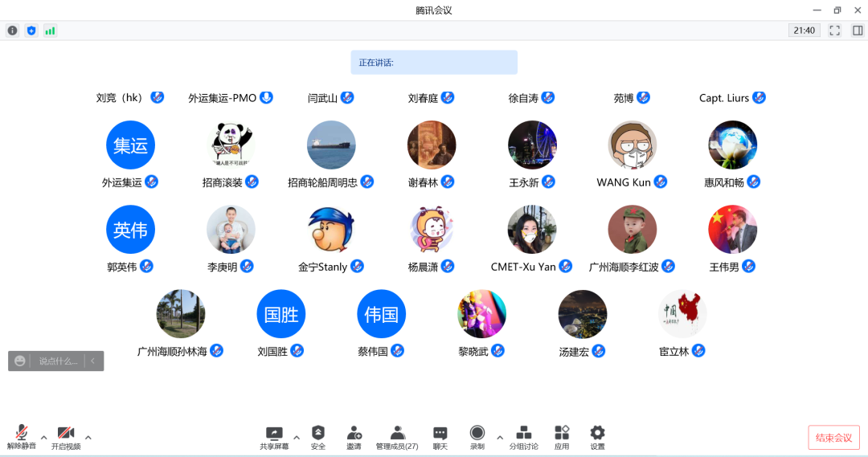This screenshot has width=868, height=457.
Task: Select the avatar of 谢春林
Action: 432,145
